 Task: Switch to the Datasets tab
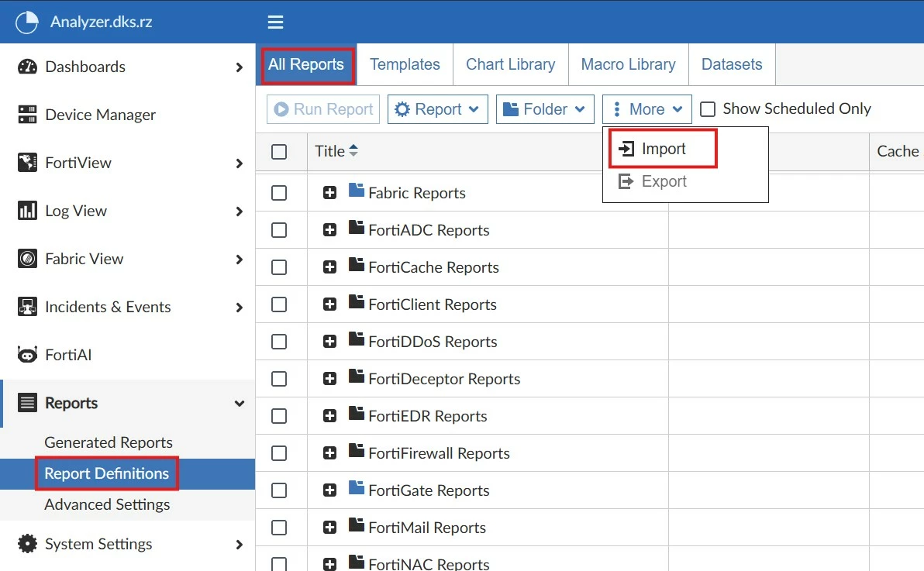click(x=732, y=64)
